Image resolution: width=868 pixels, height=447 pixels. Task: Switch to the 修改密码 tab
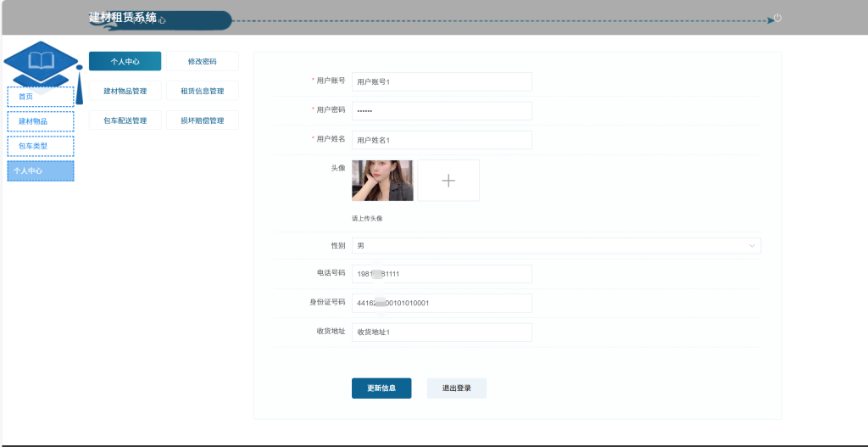(202, 61)
